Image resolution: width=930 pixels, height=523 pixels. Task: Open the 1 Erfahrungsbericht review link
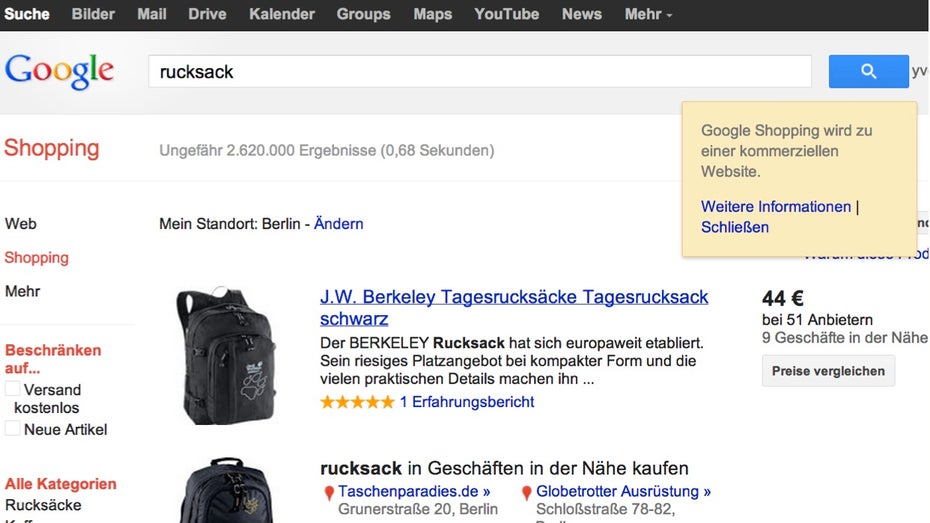pyautogui.click(x=467, y=402)
